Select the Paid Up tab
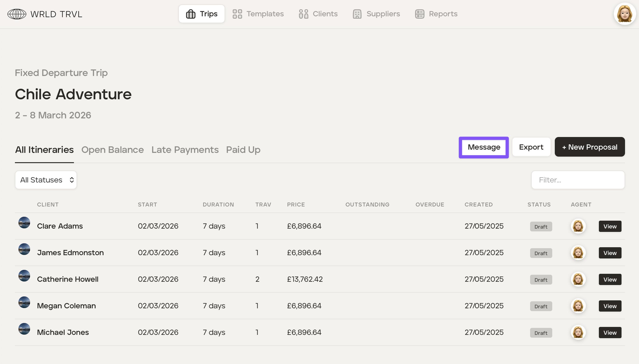The height and width of the screenshot is (364, 639). click(x=243, y=150)
